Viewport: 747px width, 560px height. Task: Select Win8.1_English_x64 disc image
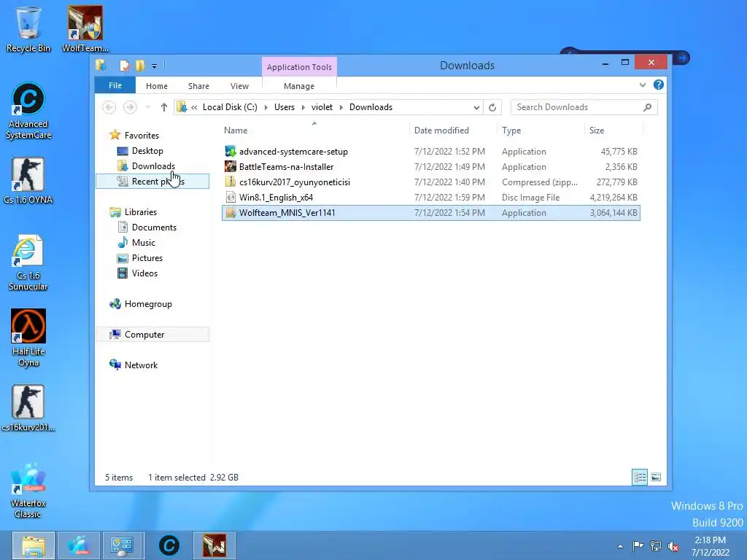pos(431,197)
